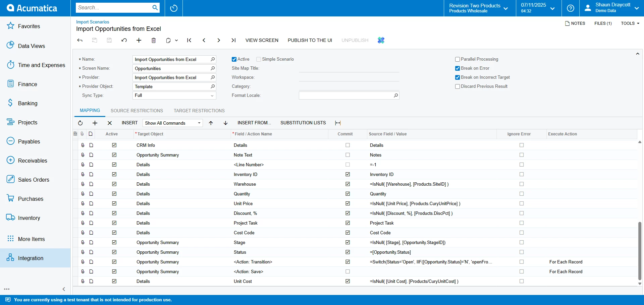644x305 pixels.
Task: Open the Purchases cart icon
Action: [11, 198]
